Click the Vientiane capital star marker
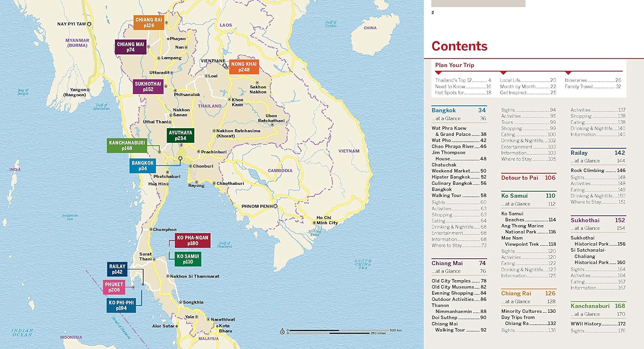Image resolution: width=644 pixels, height=349 pixels. pos(225,66)
